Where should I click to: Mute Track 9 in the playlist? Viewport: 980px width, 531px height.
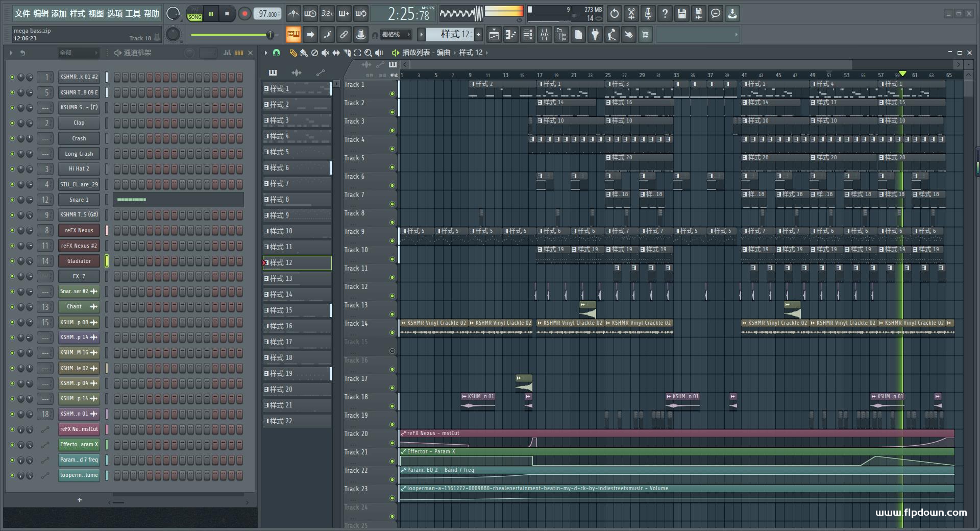coord(392,240)
